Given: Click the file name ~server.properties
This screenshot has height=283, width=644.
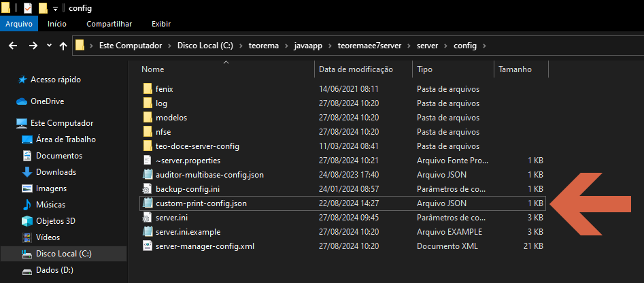Looking at the screenshot, I should pos(188,160).
